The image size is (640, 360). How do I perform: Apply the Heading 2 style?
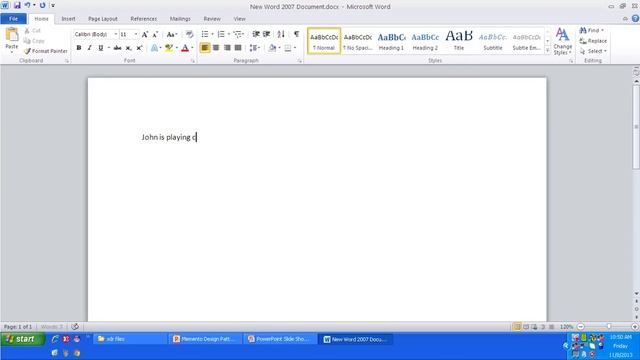[x=425, y=41]
